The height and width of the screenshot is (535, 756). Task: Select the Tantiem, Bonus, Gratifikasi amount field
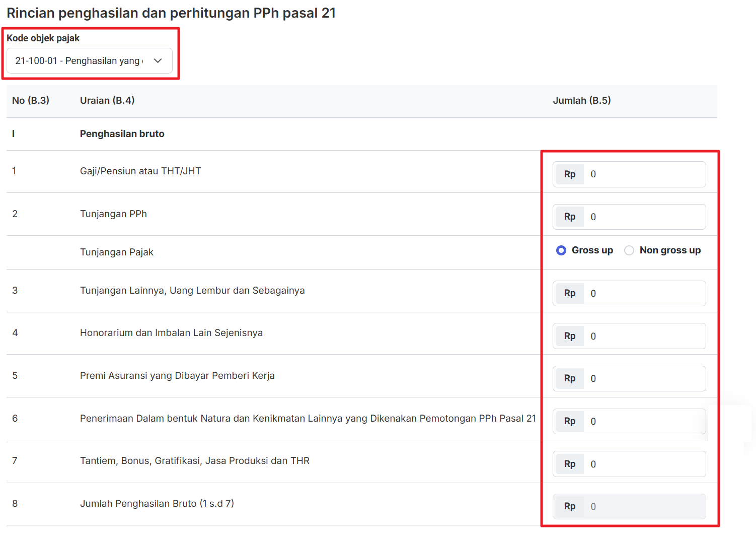[x=644, y=464]
